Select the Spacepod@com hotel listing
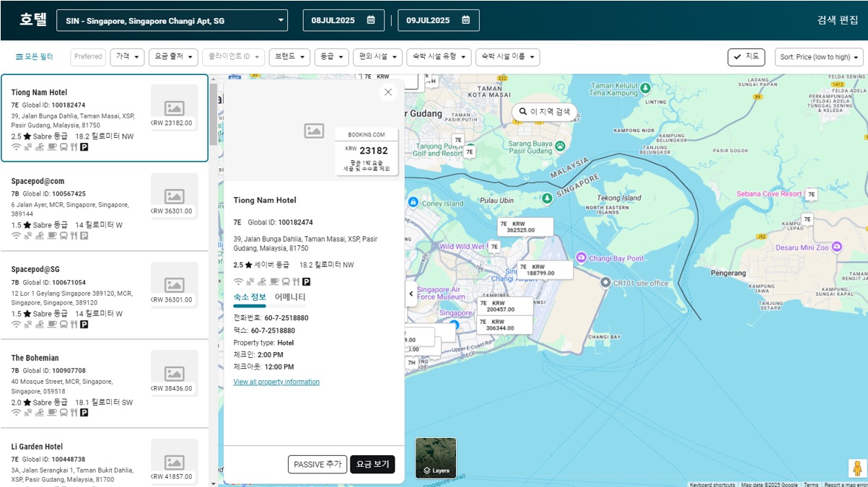 point(105,207)
